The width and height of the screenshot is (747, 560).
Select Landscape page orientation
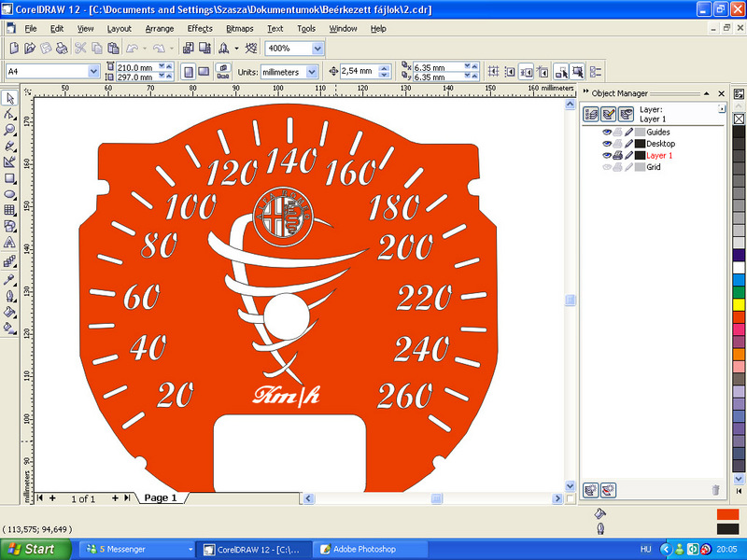pos(204,72)
